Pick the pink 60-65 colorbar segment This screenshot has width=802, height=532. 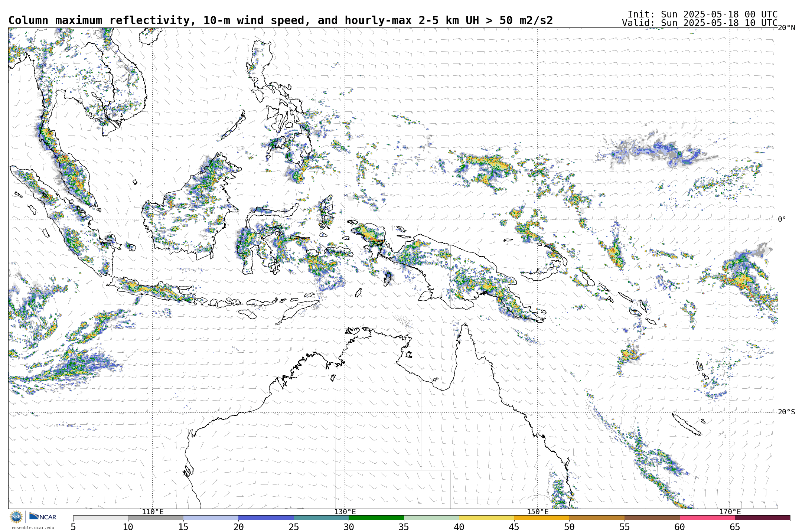pyautogui.click(x=707, y=518)
